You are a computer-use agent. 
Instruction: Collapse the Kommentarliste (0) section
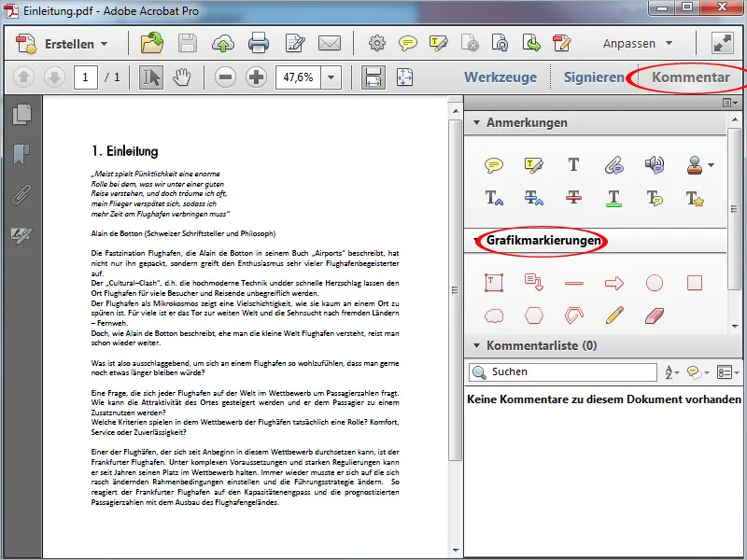tap(476, 345)
